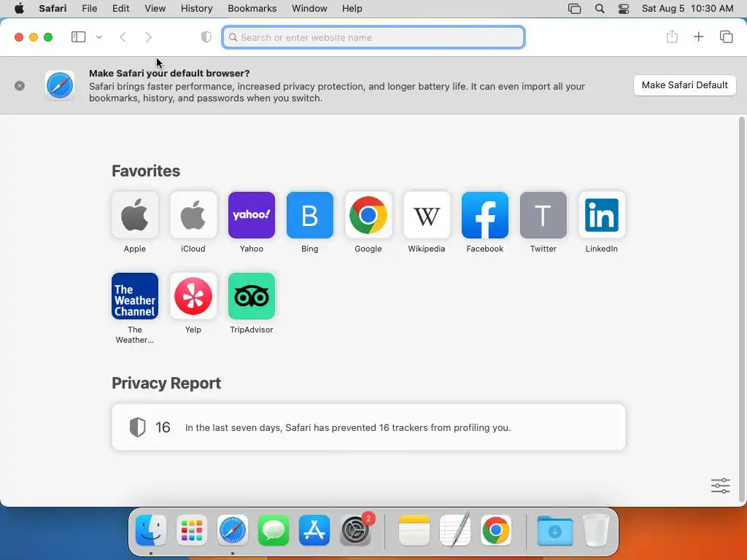Viewport: 747px width, 560px height.
Task: Open the Edit menu
Action: [120, 9]
